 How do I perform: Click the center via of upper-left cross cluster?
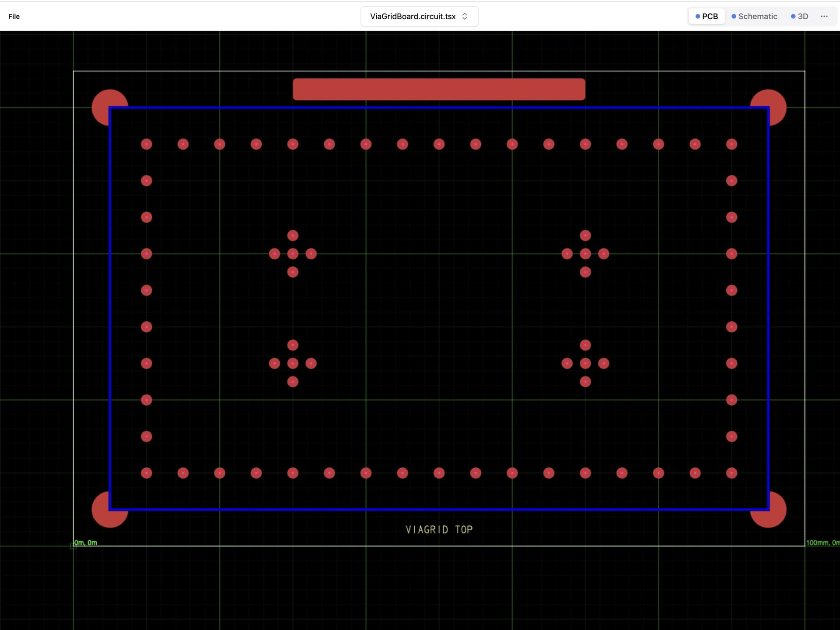(x=293, y=254)
